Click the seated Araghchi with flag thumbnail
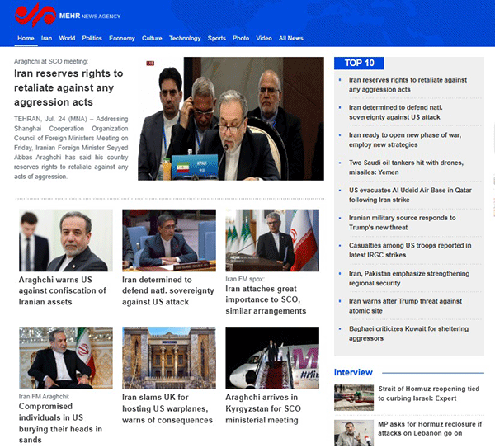Viewport: 495px width, 448px height. pos(66,358)
